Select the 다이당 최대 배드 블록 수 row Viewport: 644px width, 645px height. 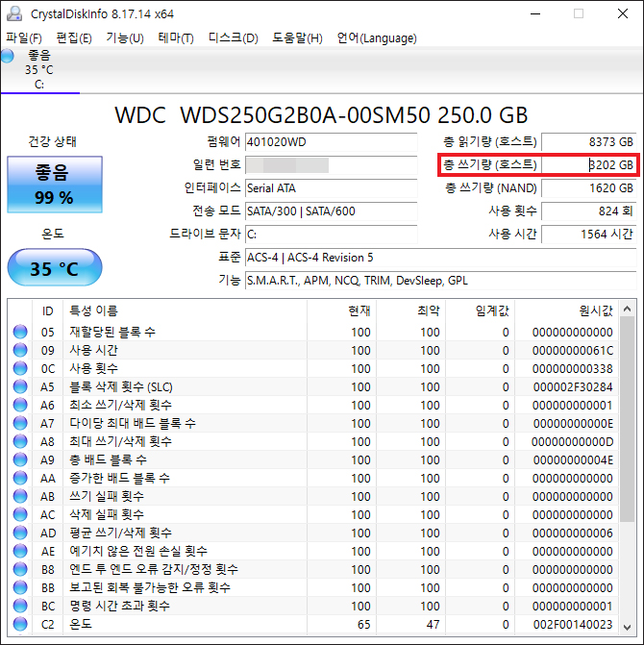pos(313,423)
